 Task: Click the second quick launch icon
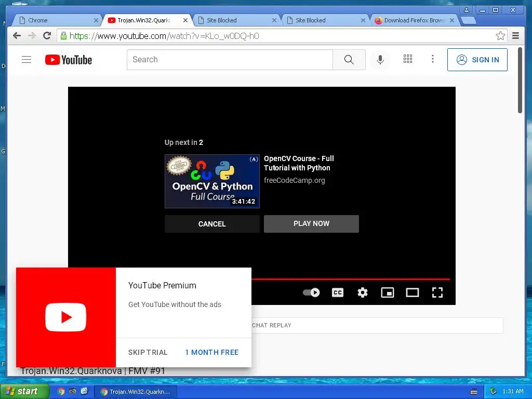[73, 392]
